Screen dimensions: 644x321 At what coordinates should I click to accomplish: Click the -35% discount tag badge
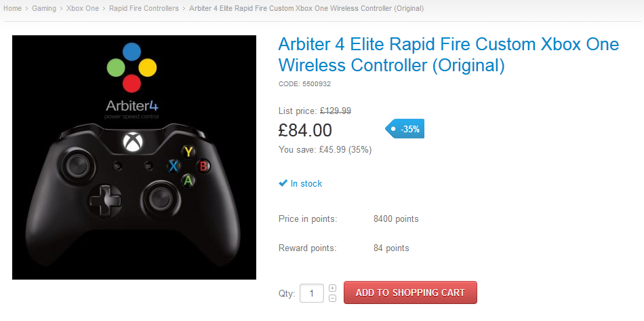[406, 129]
